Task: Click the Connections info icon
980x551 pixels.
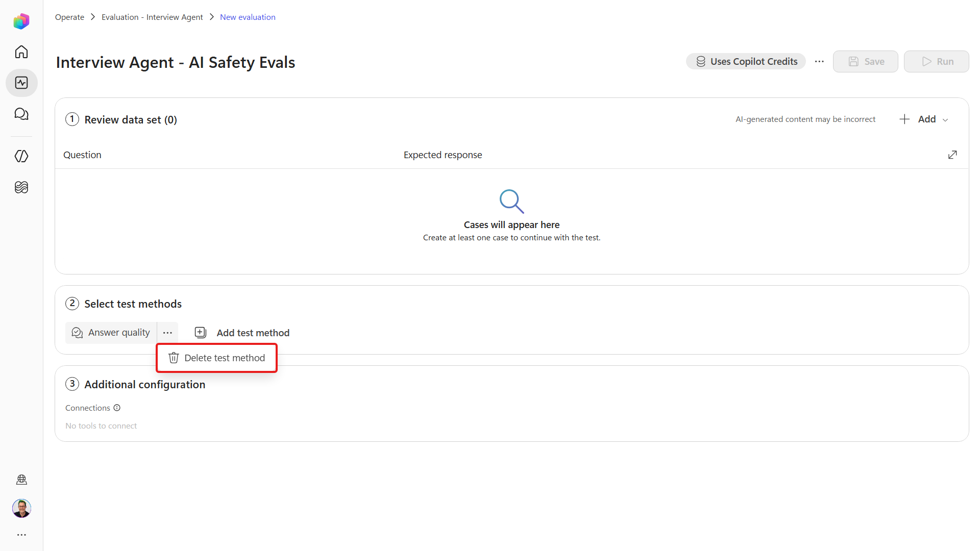Action: [117, 408]
